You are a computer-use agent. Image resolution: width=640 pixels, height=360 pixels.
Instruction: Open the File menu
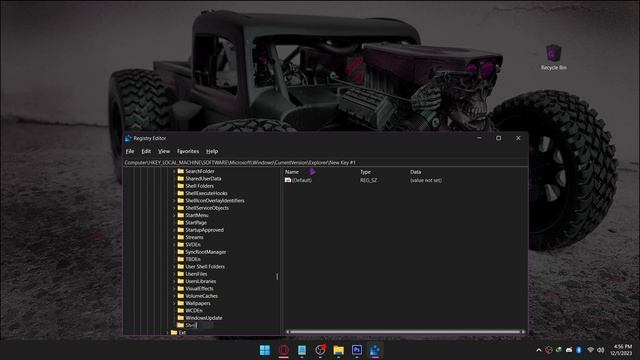point(130,151)
